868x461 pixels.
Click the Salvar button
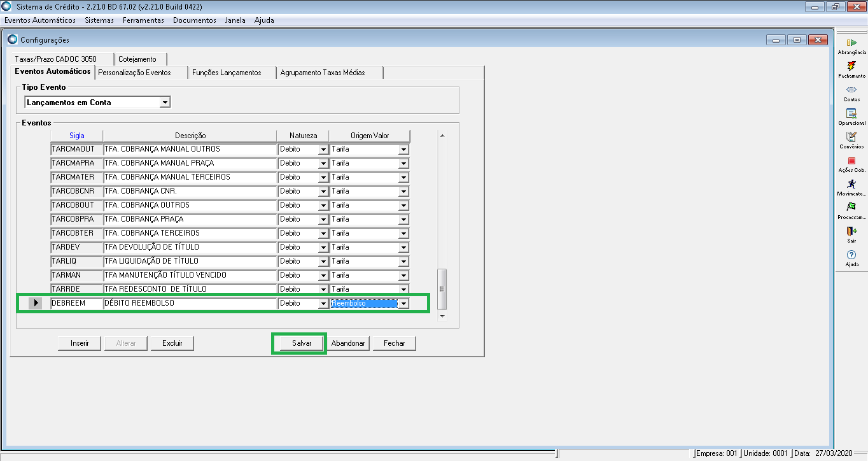tap(302, 343)
